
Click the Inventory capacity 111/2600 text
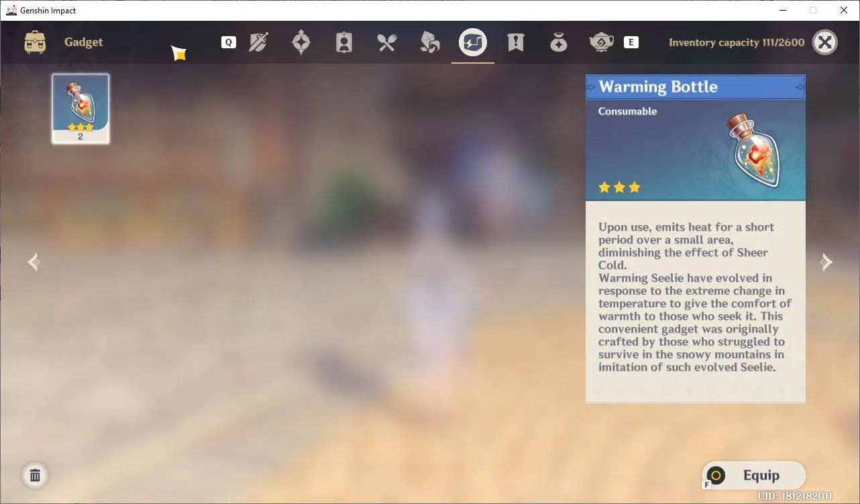click(737, 42)
